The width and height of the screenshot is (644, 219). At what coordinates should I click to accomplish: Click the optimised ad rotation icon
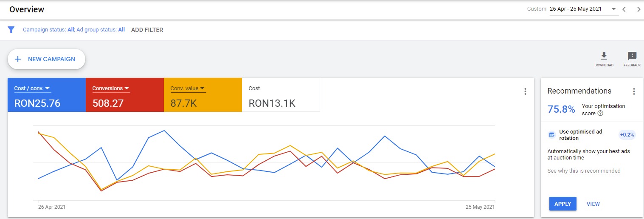pyautogui.click(x=552, y=135)
